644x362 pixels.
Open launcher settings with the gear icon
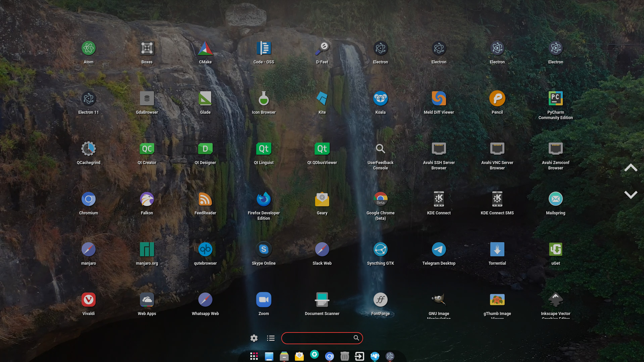coord(254,338)
